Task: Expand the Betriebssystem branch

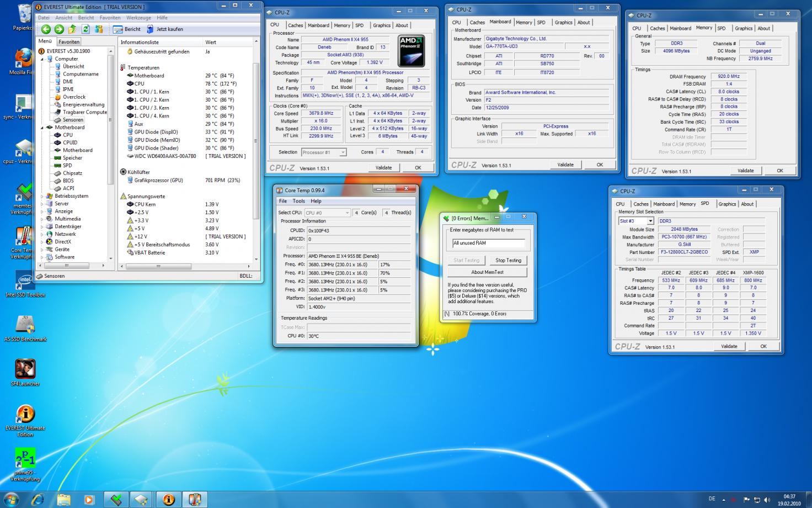Action: (42, 196)
